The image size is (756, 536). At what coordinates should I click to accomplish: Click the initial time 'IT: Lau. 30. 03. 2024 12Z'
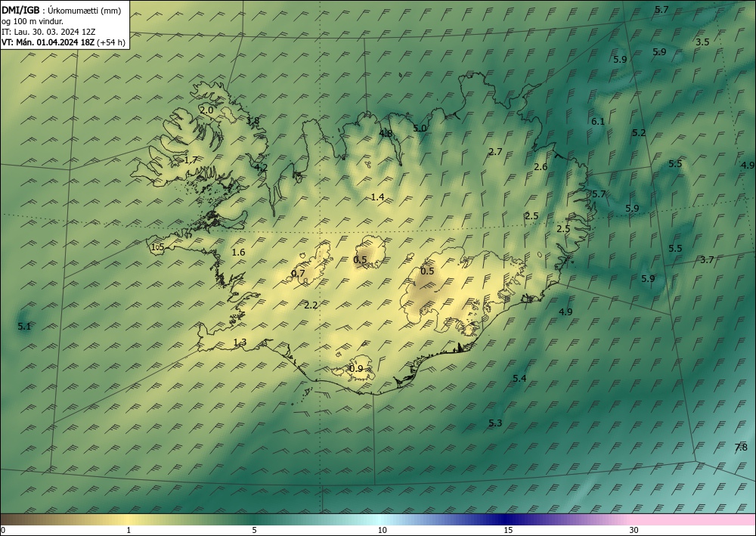[x=48, y=32]
